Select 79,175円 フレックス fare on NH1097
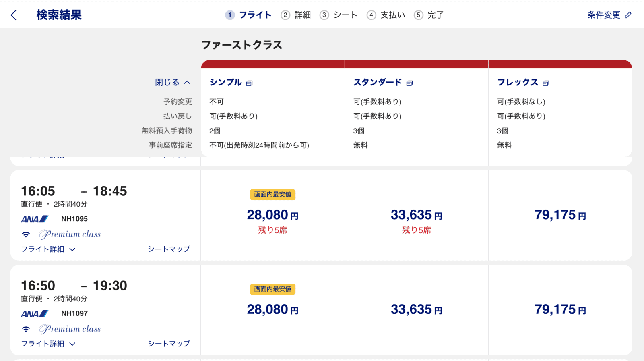The image size is (644, 361). [560, 310]
